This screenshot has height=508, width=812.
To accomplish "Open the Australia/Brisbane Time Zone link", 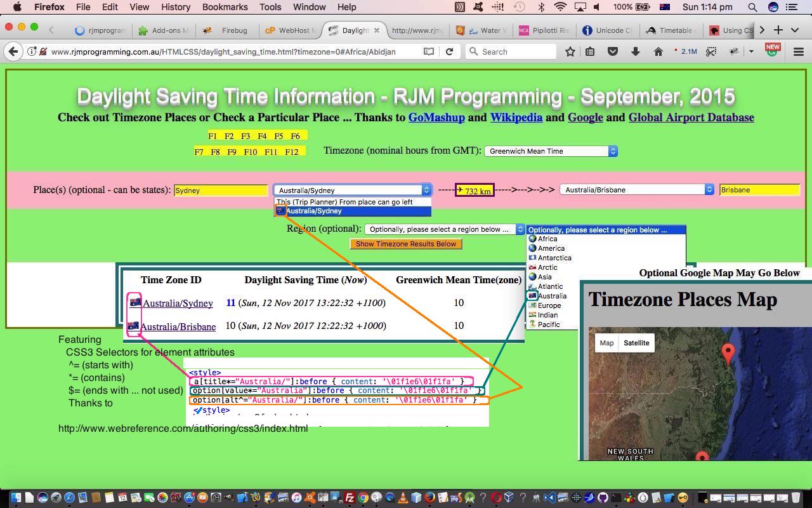I will pyautogui.click(x=178, y=327).
